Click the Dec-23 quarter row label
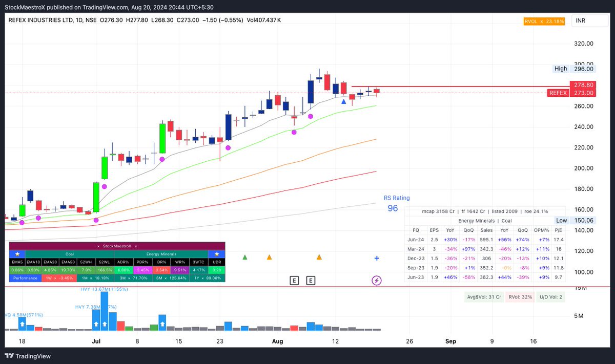Screen dimensions: 615x364 point(416,258)
